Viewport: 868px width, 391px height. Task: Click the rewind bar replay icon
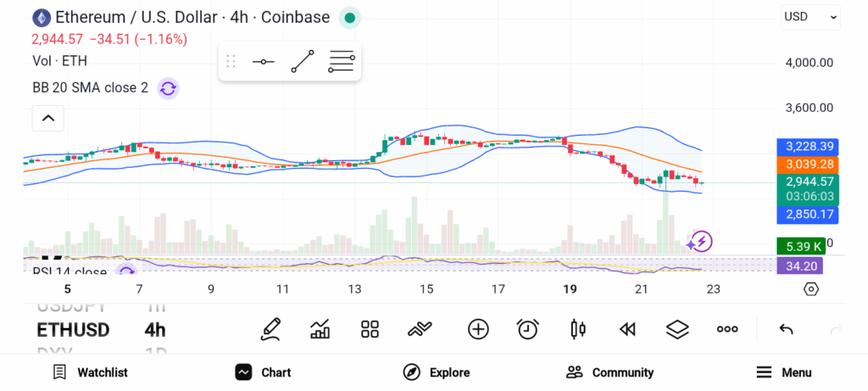(x=627, y=329)
